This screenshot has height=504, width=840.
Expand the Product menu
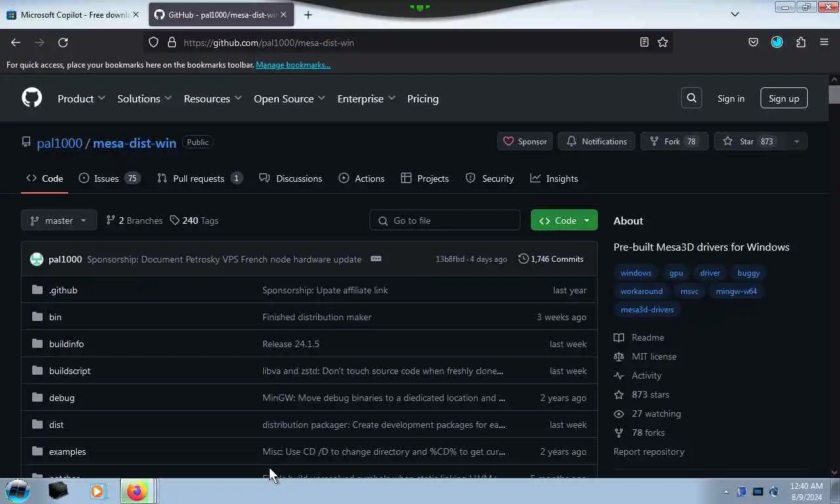tap(81, 98)
